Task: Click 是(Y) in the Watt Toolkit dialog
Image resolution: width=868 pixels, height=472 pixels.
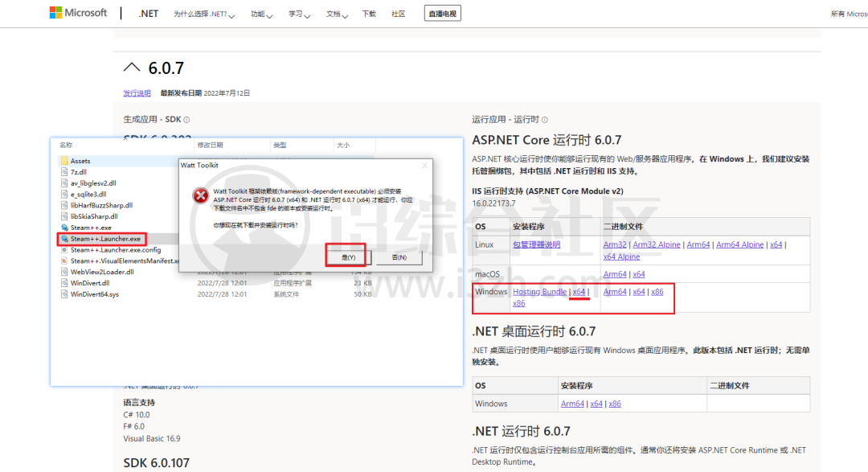Action: tap(348, 257)
